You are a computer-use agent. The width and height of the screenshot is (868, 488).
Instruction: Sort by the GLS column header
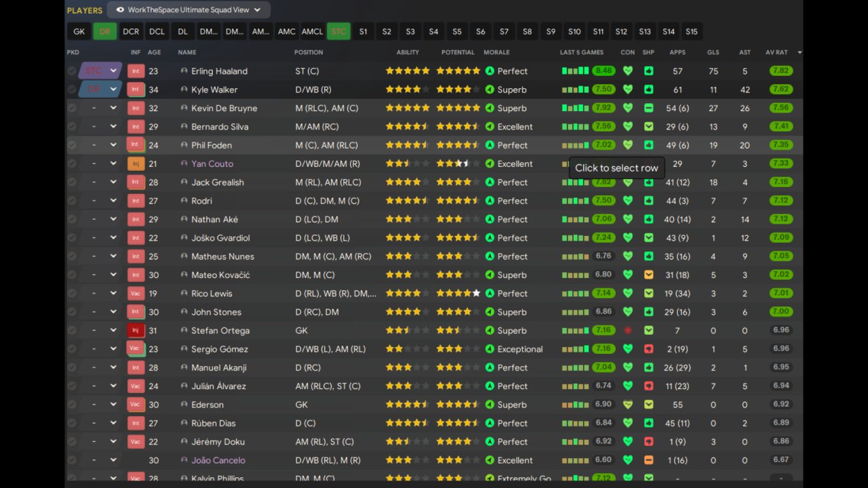pos(713,52)
